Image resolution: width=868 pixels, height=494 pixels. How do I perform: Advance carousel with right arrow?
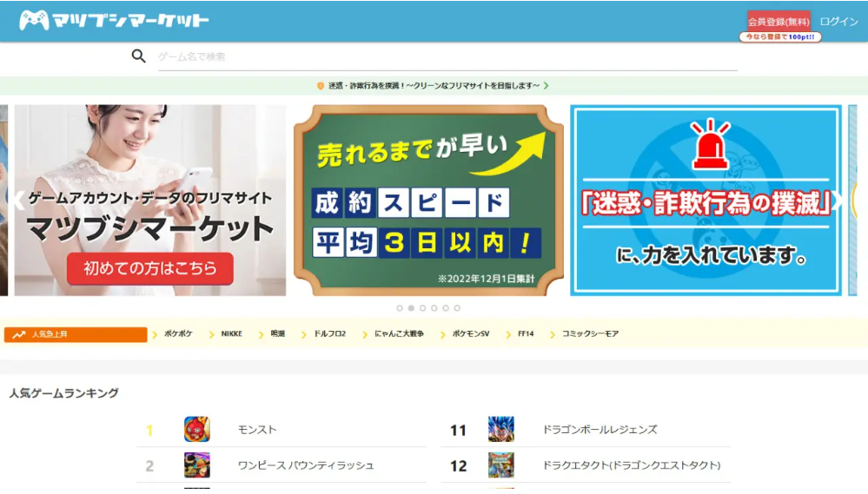839,201
